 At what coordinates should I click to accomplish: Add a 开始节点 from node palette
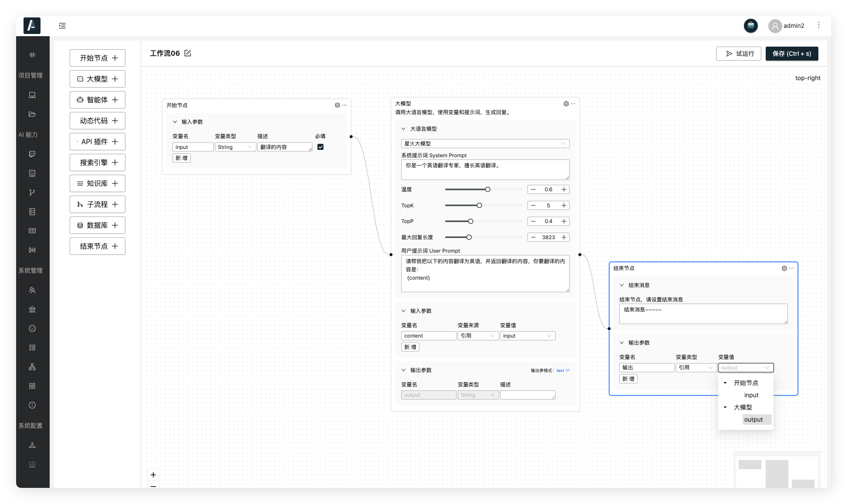98,58
